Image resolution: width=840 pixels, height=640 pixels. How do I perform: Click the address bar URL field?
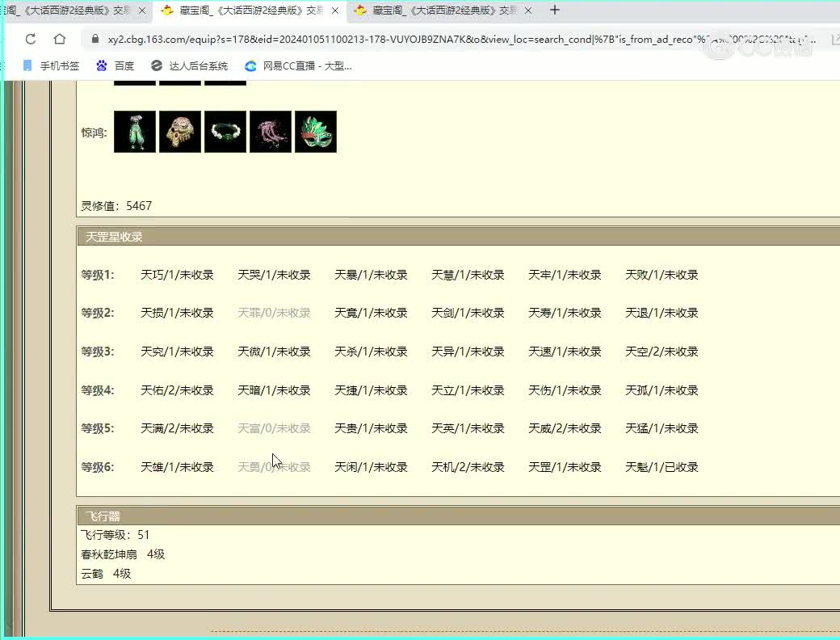point(460,39)
